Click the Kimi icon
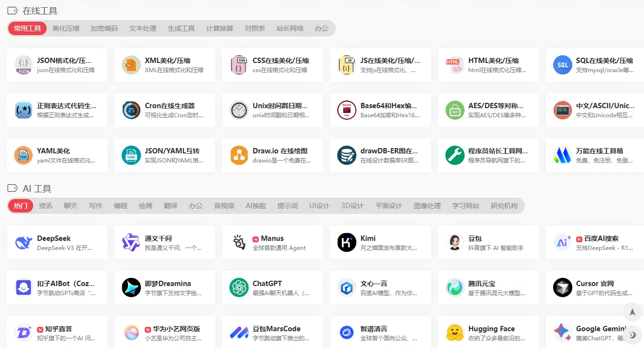The width and height of the screenshot is (644, 349). tap(347, 243)
